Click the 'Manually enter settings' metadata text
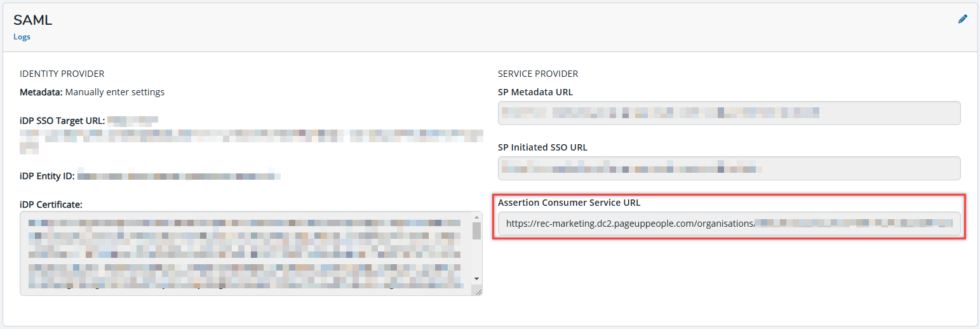 pyautogui.click(x=115, y=92)
